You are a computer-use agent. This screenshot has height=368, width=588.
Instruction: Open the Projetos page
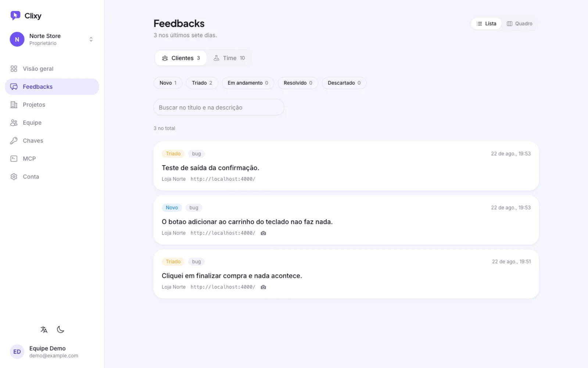point(52,105)
